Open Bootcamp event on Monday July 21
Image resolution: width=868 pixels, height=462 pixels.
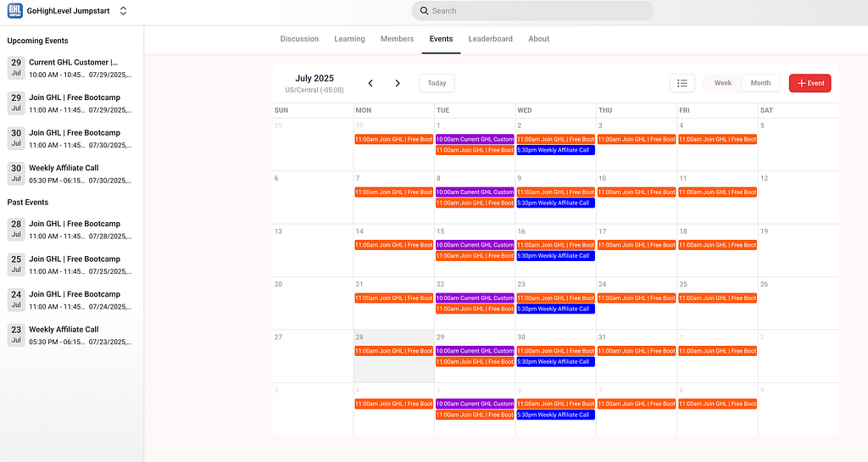393,298
